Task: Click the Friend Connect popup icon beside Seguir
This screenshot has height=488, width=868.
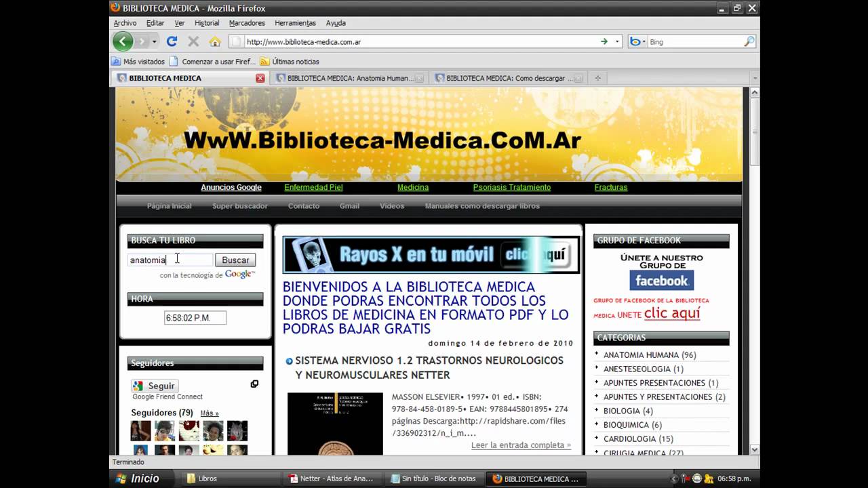Action: point(254,384)
